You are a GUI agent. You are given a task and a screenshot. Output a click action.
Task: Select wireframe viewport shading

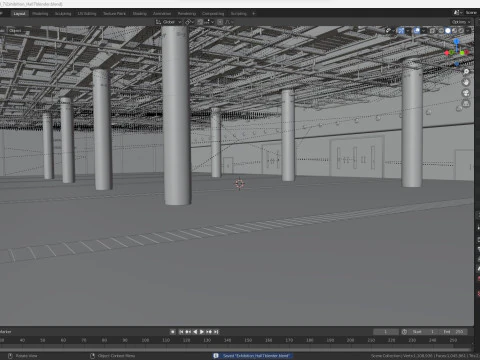click(441, 31)
